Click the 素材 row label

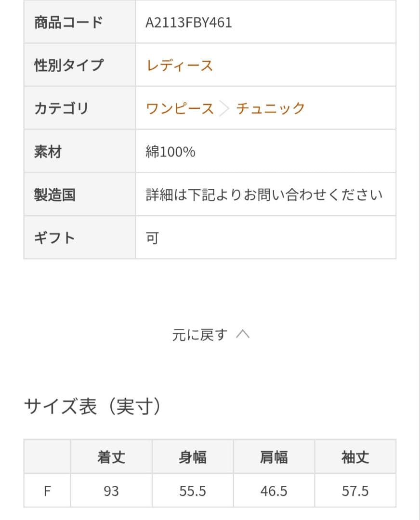tap(48, 152)
